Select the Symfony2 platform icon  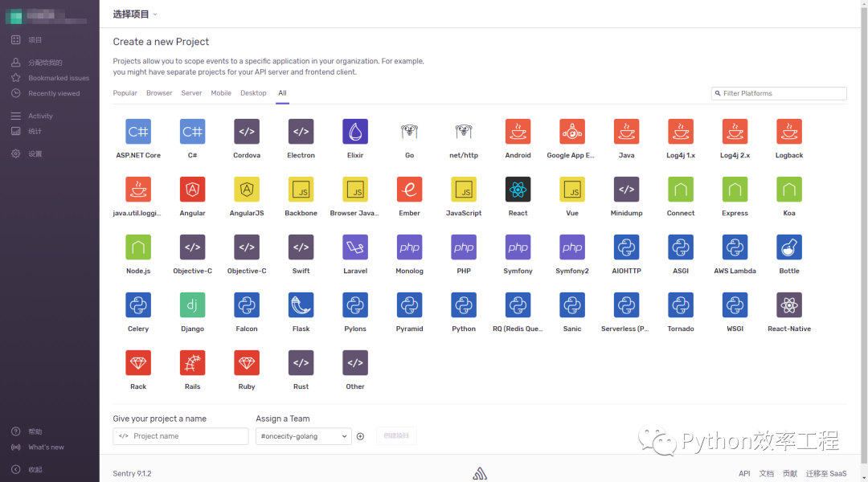coord(572,247)
